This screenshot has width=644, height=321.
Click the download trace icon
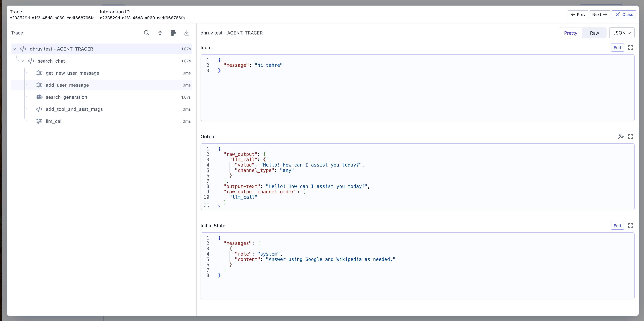pyautogui.click(x=187, y=33)
